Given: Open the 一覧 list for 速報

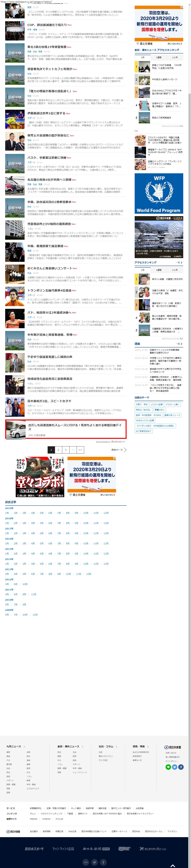Looking at the screenshot, I should point(179,344).
